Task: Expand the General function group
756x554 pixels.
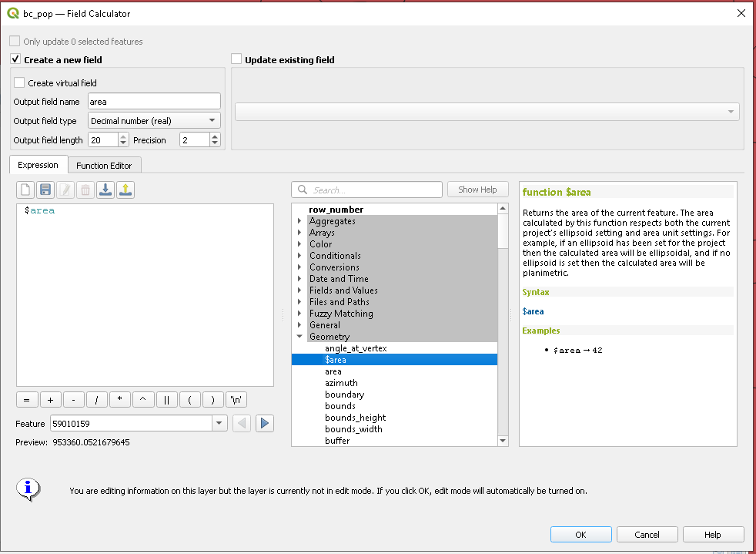Action: (299, 325)
